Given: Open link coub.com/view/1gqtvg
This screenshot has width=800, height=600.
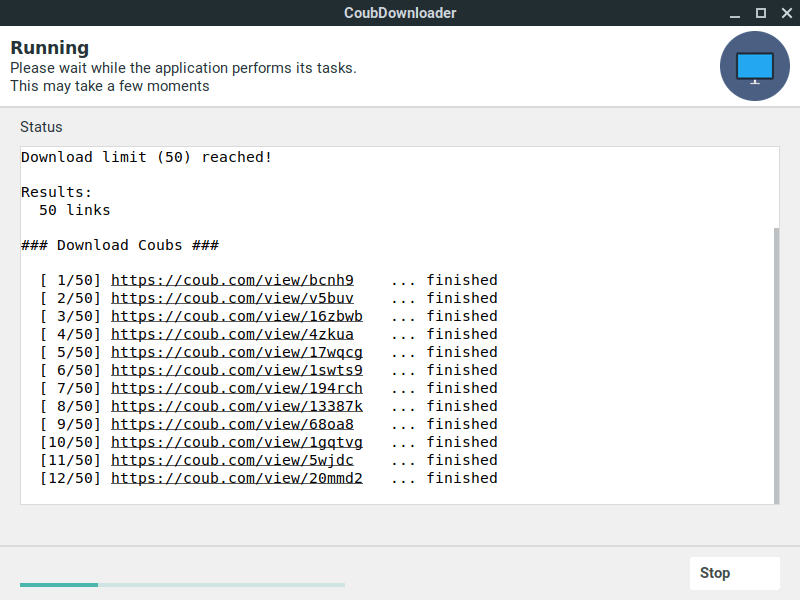Looking at the screenshot, I should pos(237,442).
